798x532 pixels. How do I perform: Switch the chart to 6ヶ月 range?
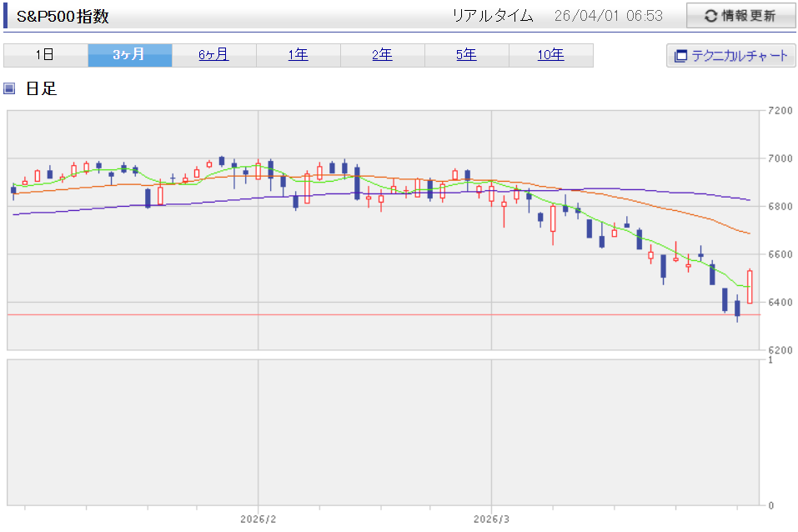click(213, 55)
